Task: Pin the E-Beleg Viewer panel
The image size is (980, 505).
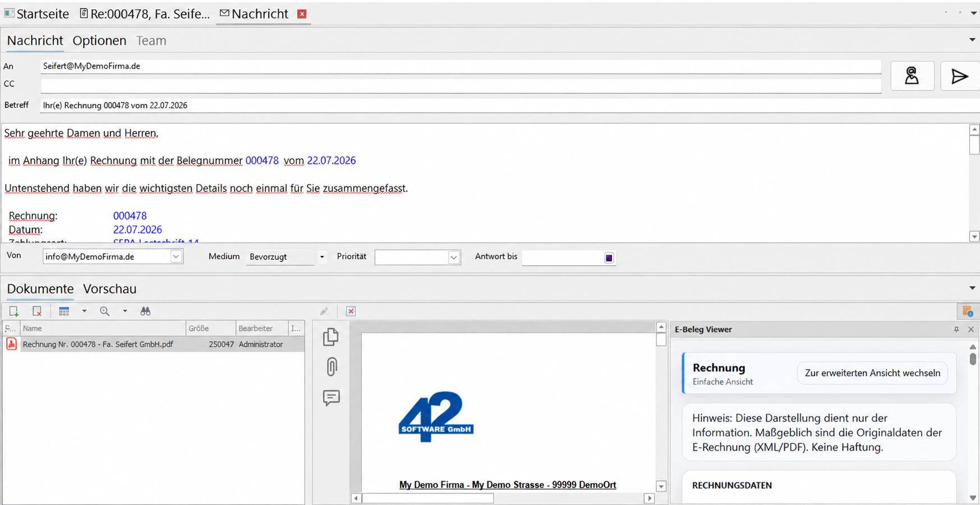Action: click(x=956, y=329)
